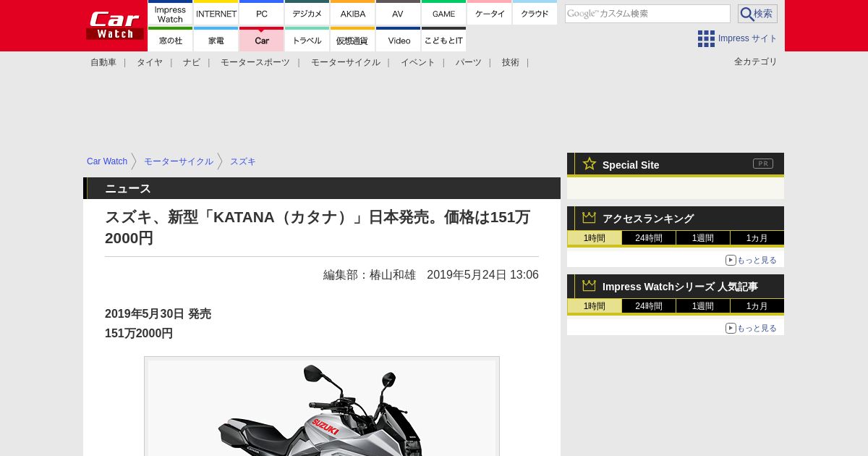
Task: Open the Impress サイト link
Action: (747, 38)
